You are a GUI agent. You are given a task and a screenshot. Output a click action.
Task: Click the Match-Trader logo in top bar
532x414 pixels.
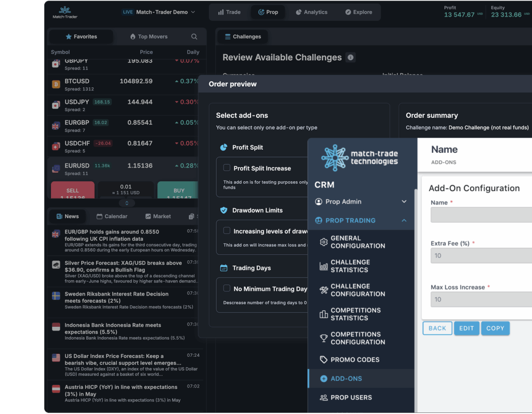click(x=65, y=12)
